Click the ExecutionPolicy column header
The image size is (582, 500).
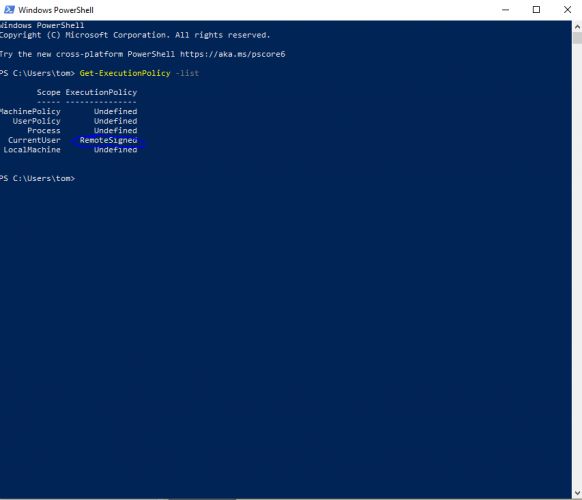tap(101, 92)
